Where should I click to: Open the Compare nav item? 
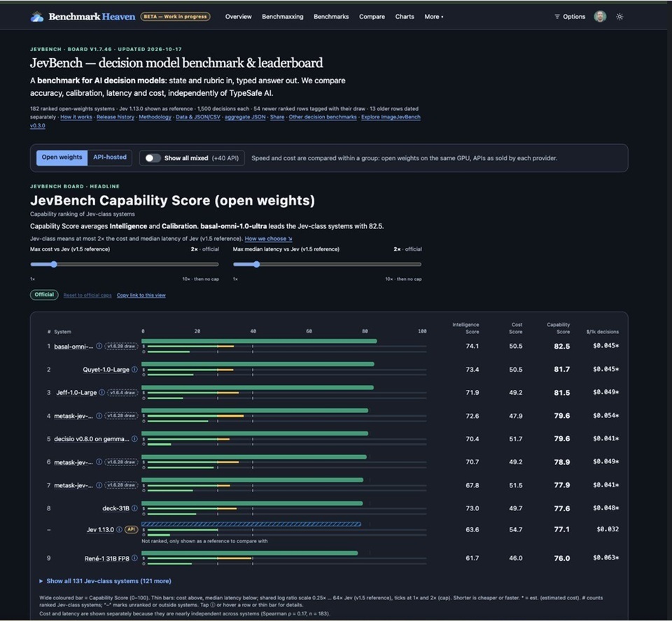pos(372,17)
